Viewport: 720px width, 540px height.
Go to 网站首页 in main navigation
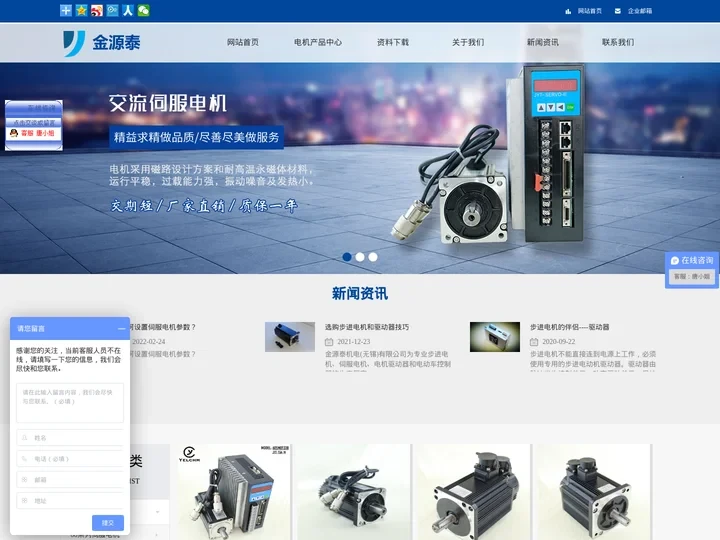pos(243,42)
